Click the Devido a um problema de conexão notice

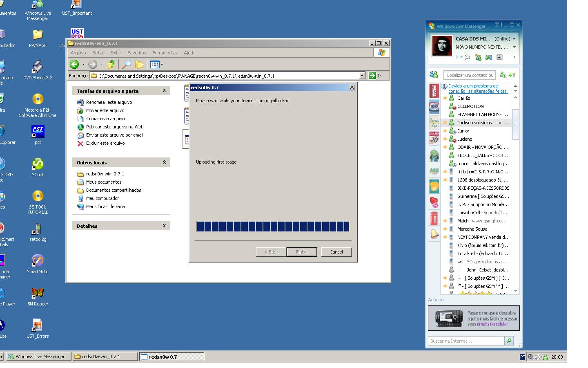click(x=477, y=88)
